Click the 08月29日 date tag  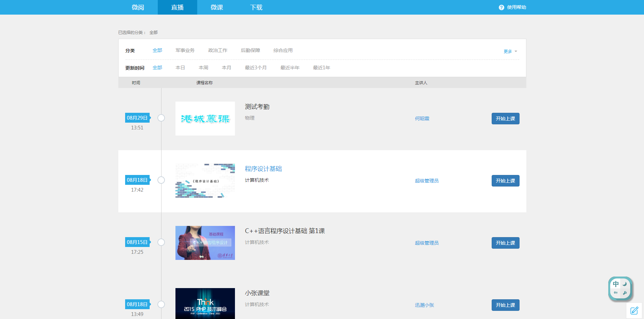[x=137, y=118]
